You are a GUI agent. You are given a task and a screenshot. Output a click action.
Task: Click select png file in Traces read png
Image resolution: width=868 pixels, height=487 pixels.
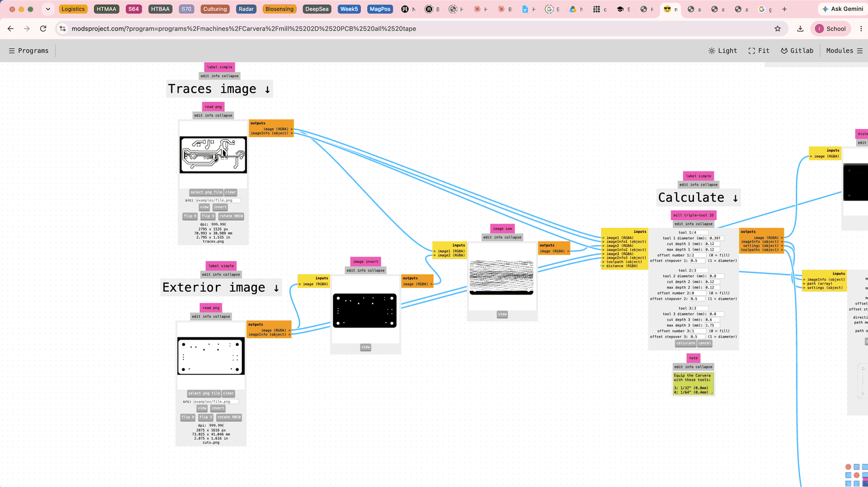click(x=206, y=192)
